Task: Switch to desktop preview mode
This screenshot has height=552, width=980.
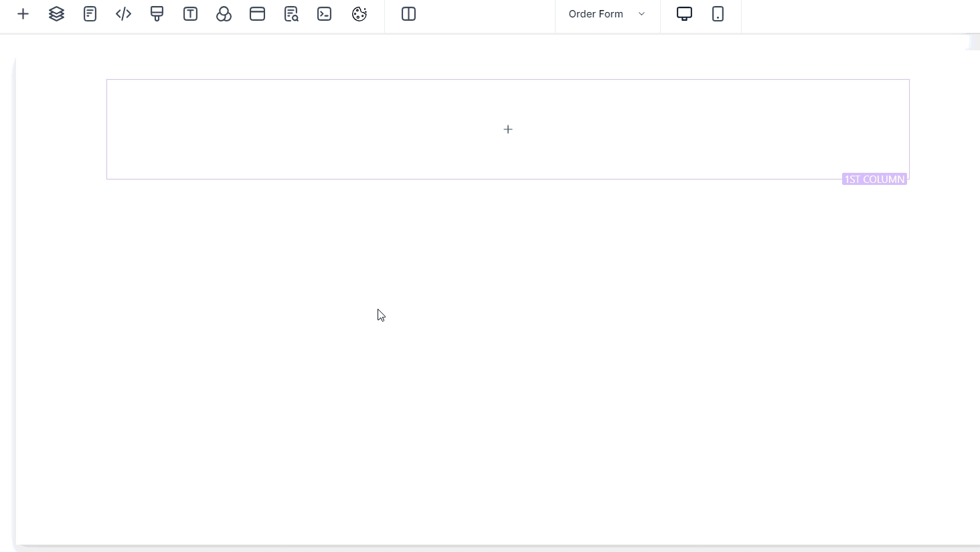Action: [684, 14]
